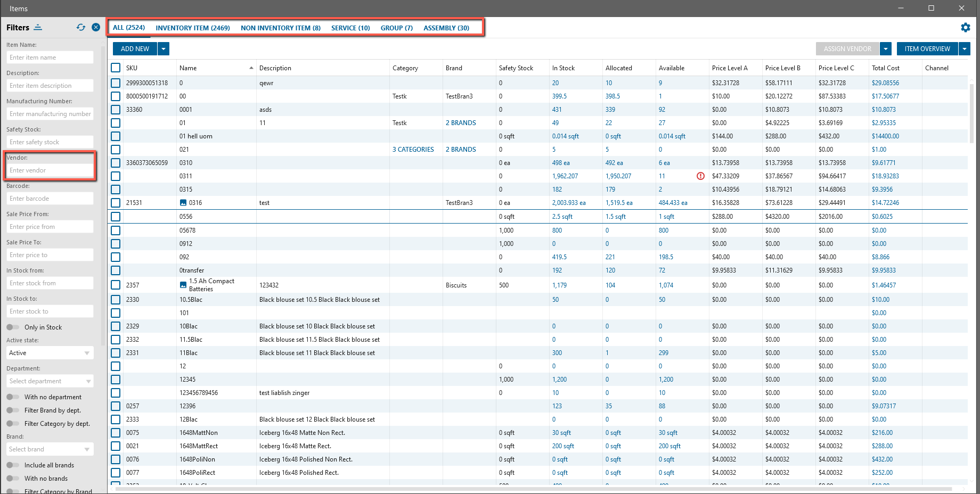Switch to the ALL (2524) tab
Image resolution: width=980 pixels, height=494 pixels.
click(x=129, y=28)
